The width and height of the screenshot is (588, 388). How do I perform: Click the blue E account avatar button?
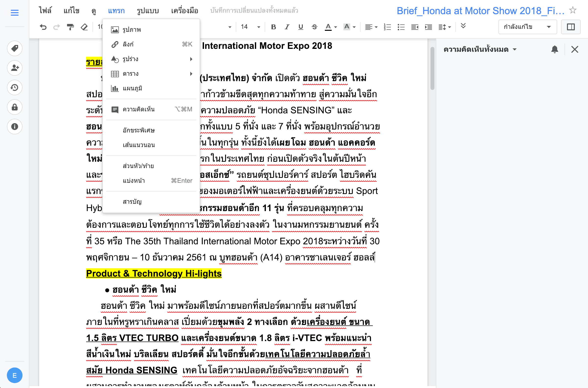[x=15, y=375]
